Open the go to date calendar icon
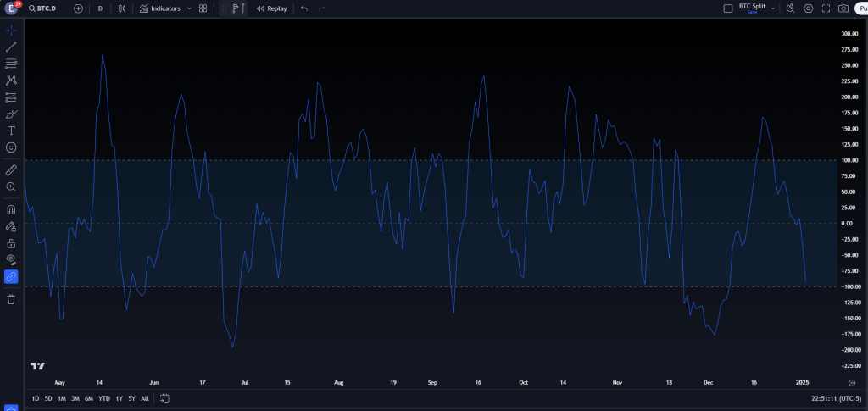 (x=164, y=398)
